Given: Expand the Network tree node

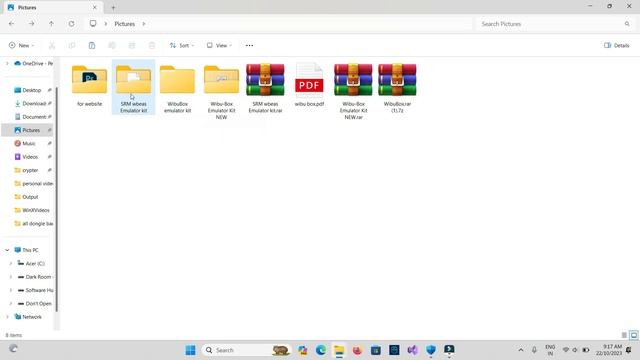Looking at the screenshot, I should pos(7,317).
